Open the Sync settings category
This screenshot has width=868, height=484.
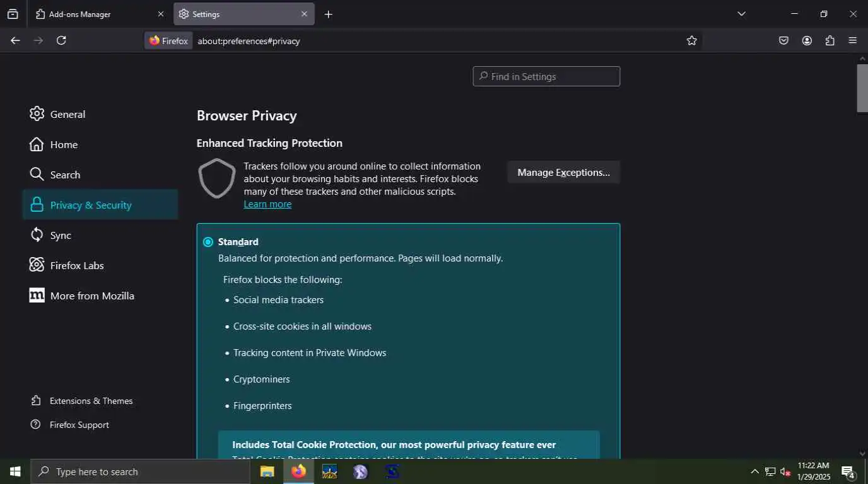coord(100,235)
